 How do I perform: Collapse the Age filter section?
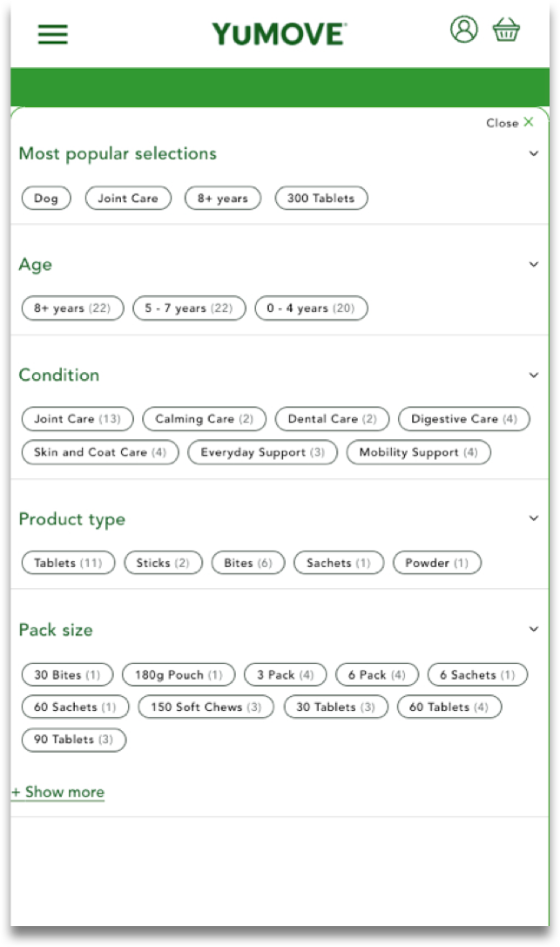point(534,264)
